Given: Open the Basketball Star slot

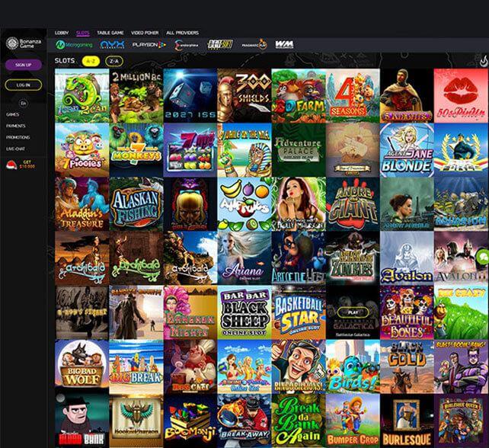Looking at the screenshot, I should (x=299, y=312).
